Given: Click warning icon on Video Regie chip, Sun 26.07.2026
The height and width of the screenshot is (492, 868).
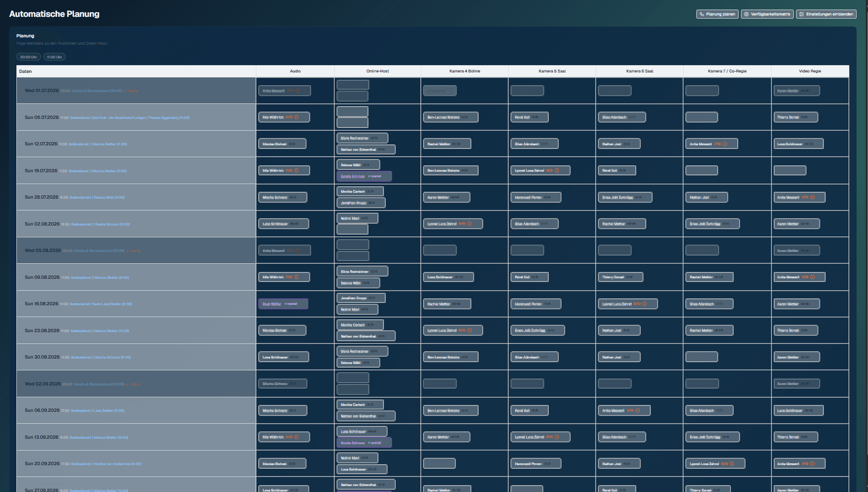Looking at the screenshot, I should [812, 197].
